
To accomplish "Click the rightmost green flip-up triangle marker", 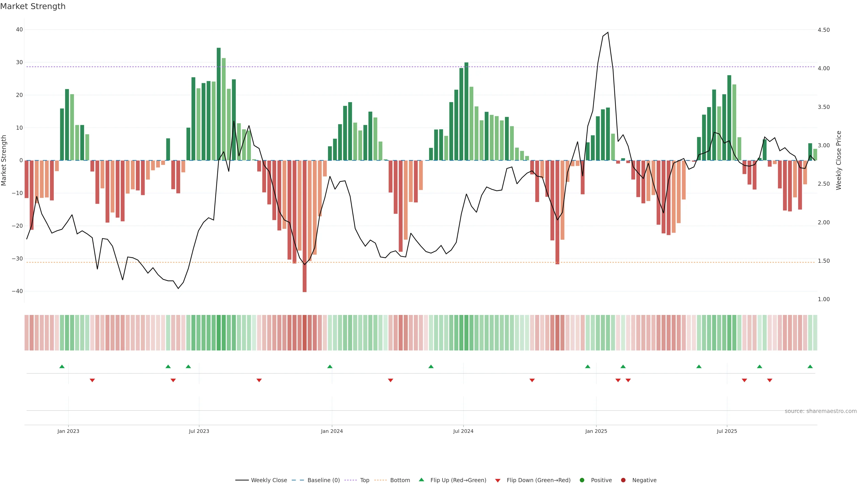I will point(810,366).
